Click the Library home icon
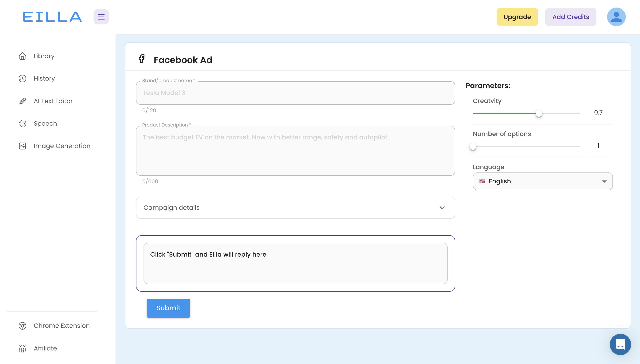The image size is (640, 364). [x=22, y=56]
